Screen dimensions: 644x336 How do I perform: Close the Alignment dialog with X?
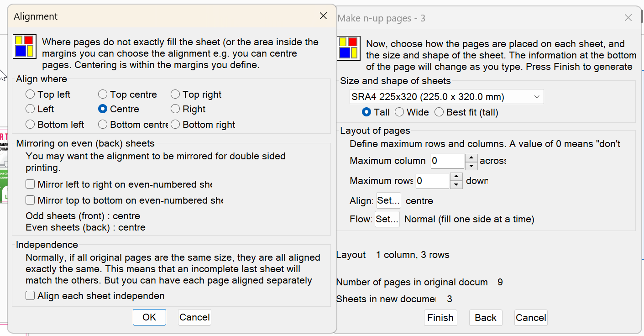323,16
